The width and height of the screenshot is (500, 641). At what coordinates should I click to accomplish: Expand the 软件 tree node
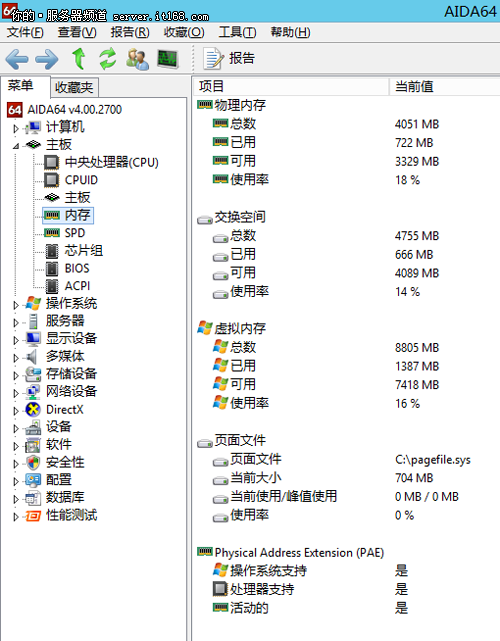pyautogui.click(x=16, y=446)
